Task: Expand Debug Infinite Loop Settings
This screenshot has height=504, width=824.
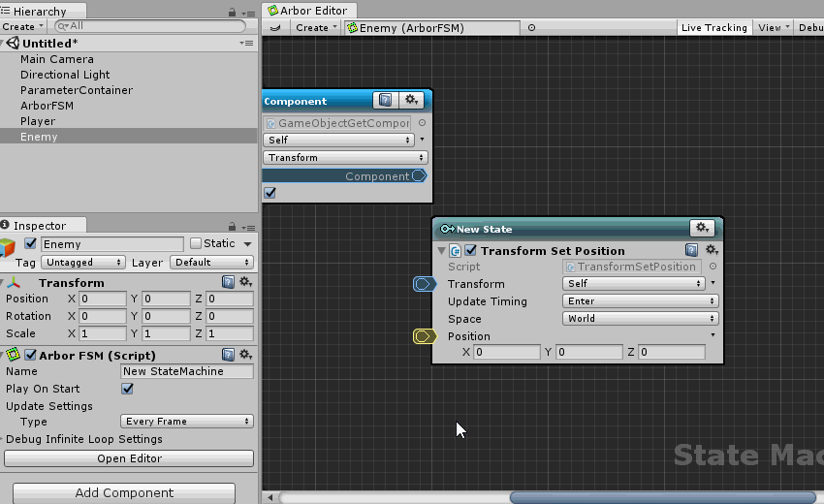Action: coord(4,439)
